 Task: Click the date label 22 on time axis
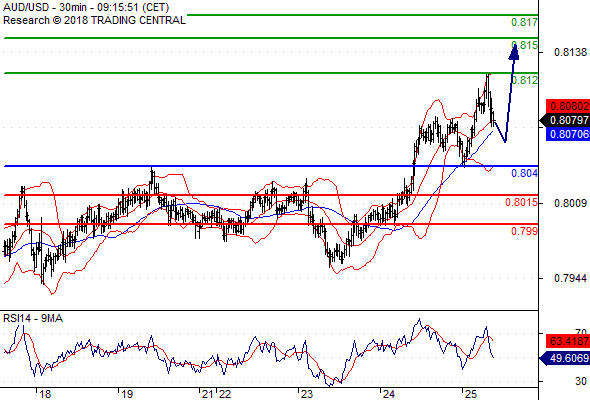(x=225, y=394)
